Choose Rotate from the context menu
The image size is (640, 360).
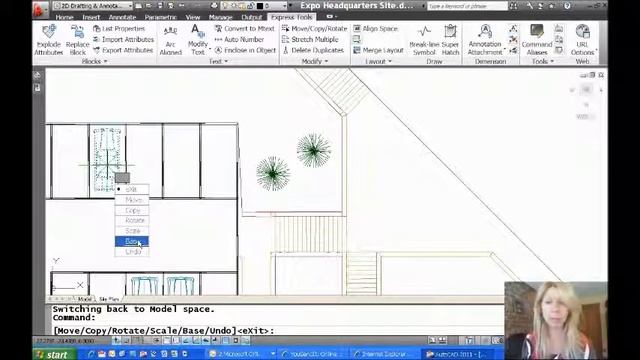pos(131,220)
